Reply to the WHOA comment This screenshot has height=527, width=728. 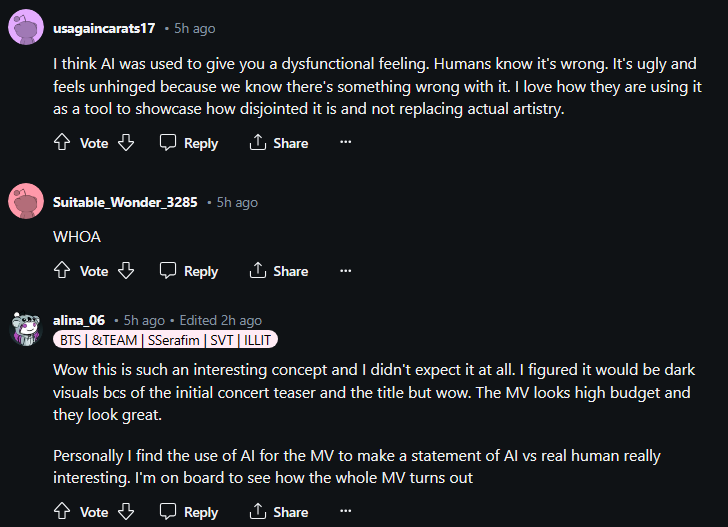tap(189, 271)
